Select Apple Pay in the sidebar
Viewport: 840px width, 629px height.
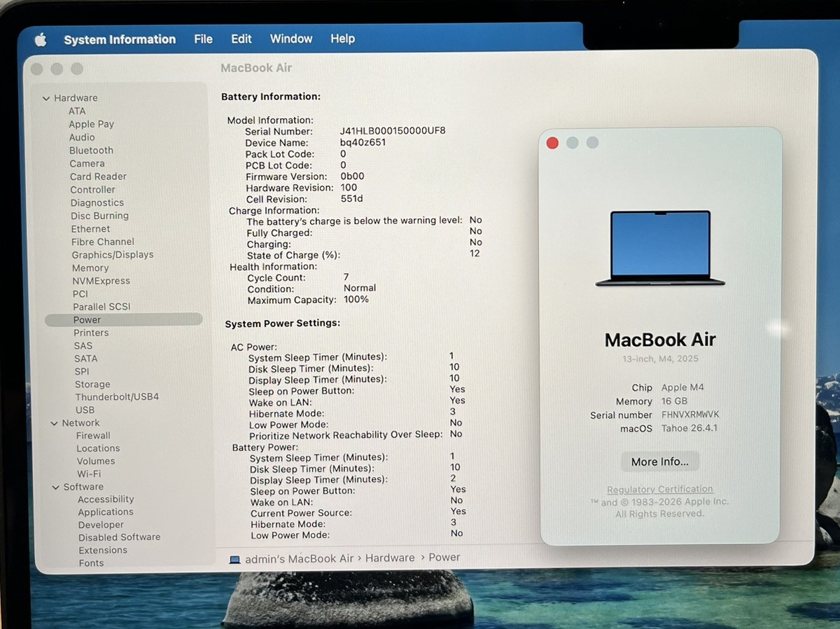click(91, 124)
